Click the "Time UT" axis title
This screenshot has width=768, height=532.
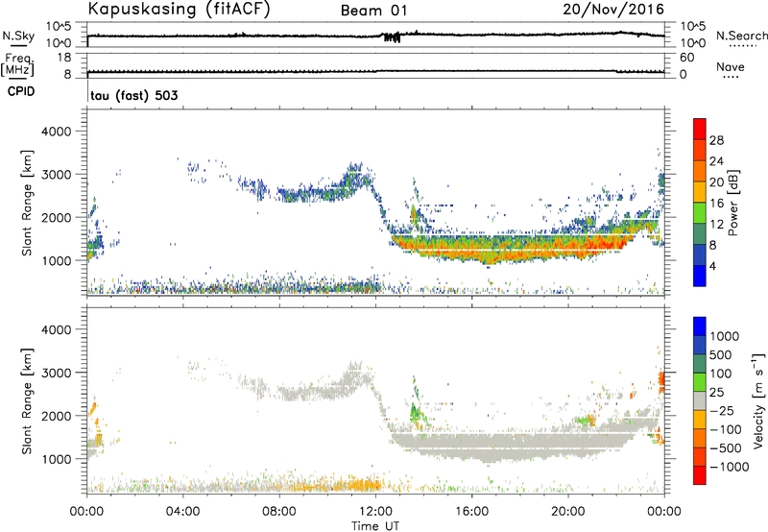375,526
